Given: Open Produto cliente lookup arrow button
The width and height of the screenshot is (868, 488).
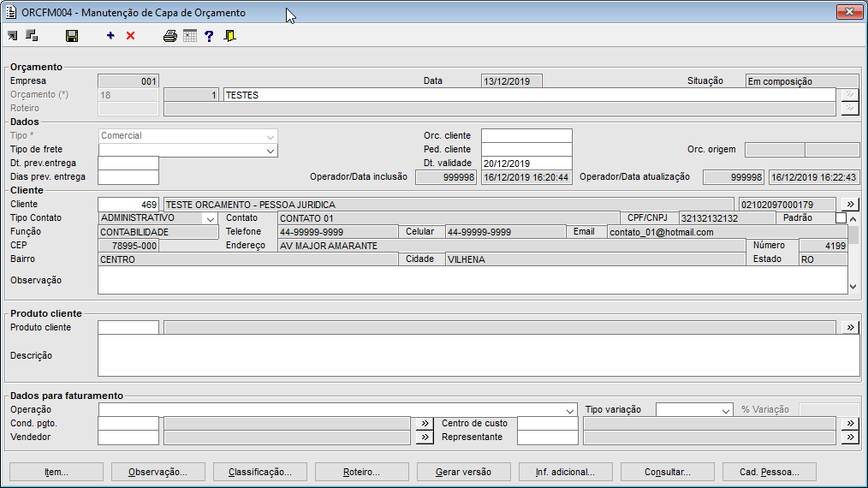Looking at the screenshot, I should (x=850, y=327).
